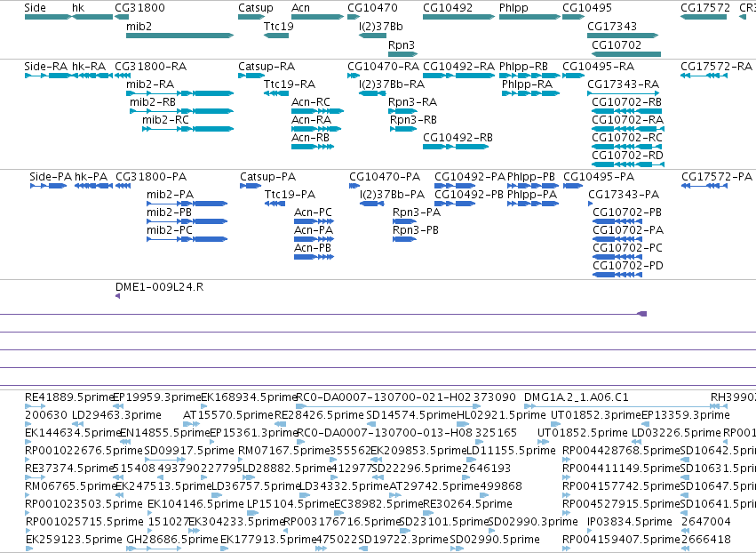Select transcript Side-RA
The height and width of the screenshot is (553, 756).
47,76
